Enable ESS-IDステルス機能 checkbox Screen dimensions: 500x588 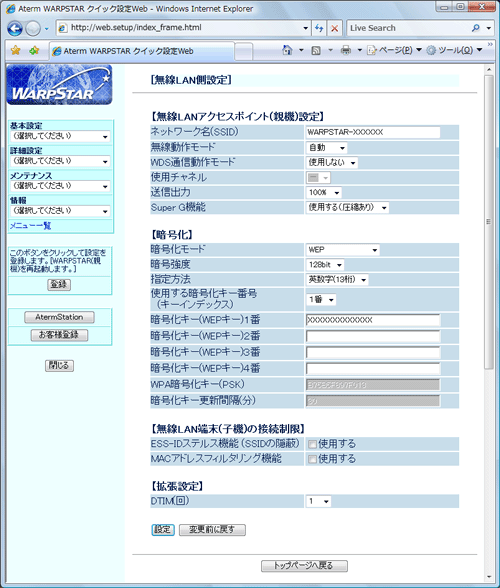[312, 445]
